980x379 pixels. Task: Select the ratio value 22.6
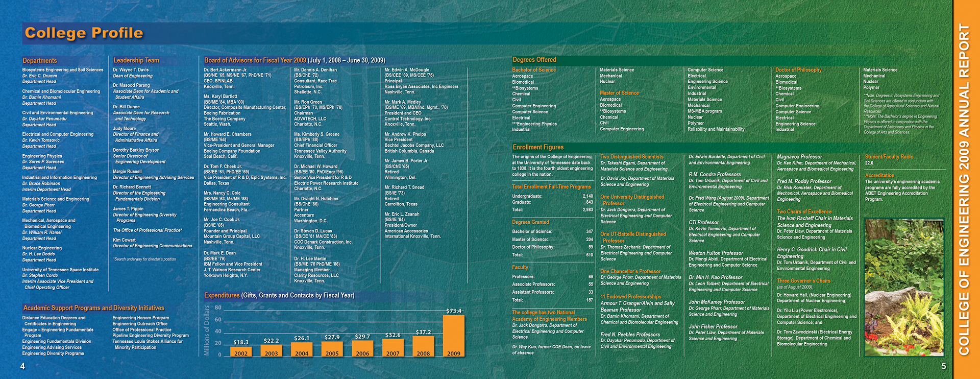tap(869, 163)
